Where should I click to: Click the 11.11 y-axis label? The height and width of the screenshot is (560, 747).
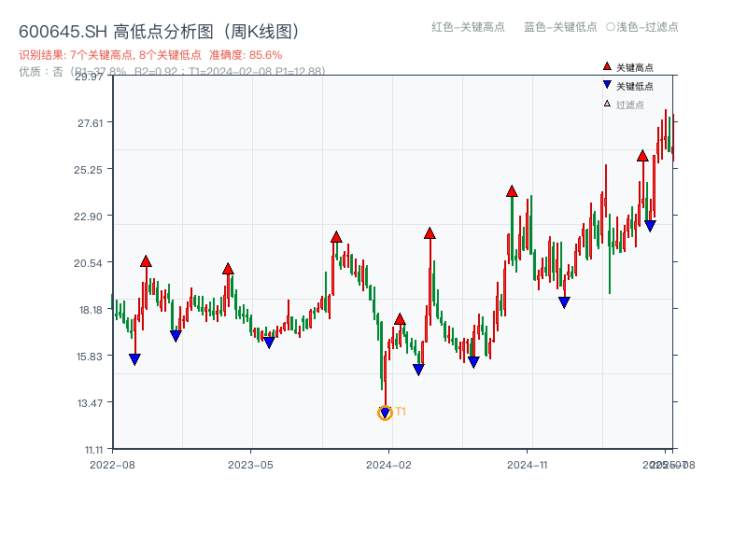tap(94, 450)
